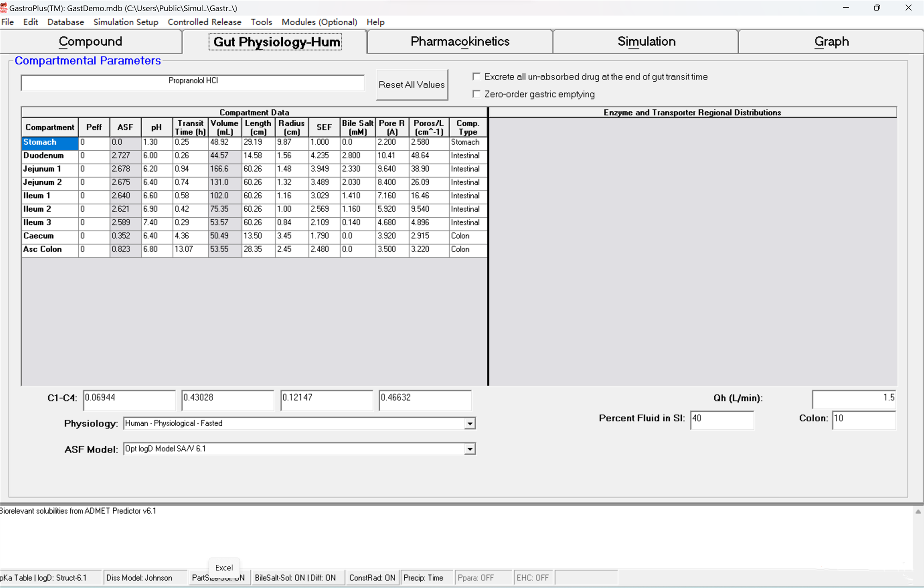Open the Help menu
Viewport: 924px width, 588px height.
click(376, 22)
